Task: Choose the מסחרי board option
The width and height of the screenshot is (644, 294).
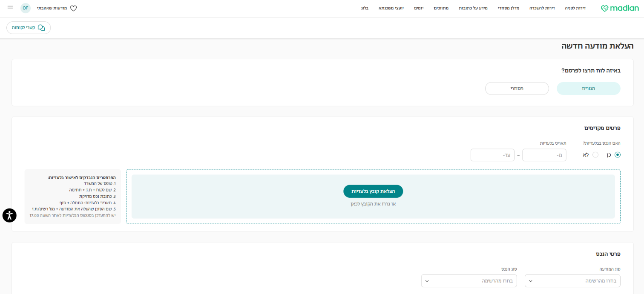Action: point(517,88)
